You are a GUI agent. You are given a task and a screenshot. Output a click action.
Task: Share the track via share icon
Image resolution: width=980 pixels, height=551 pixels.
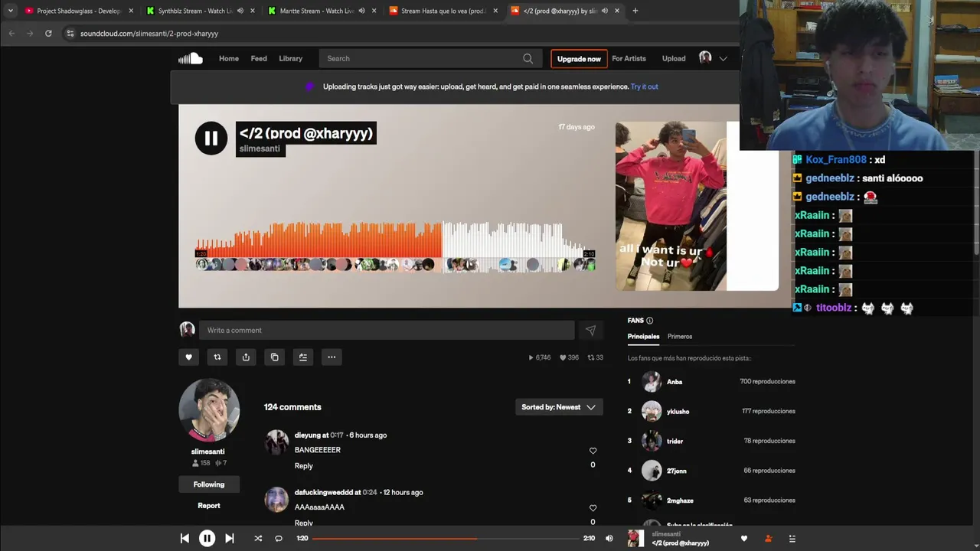tap(246, 357)
